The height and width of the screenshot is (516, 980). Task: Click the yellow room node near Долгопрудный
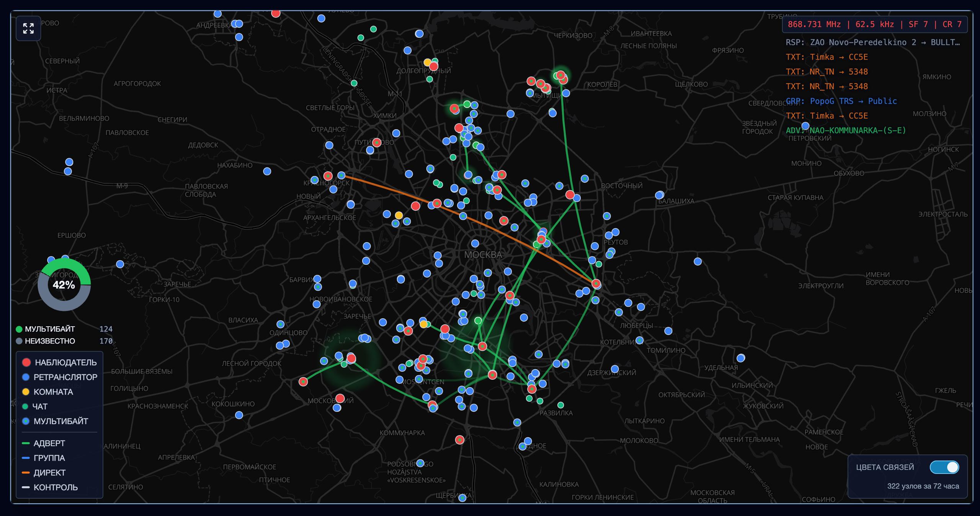pos(428,62)
